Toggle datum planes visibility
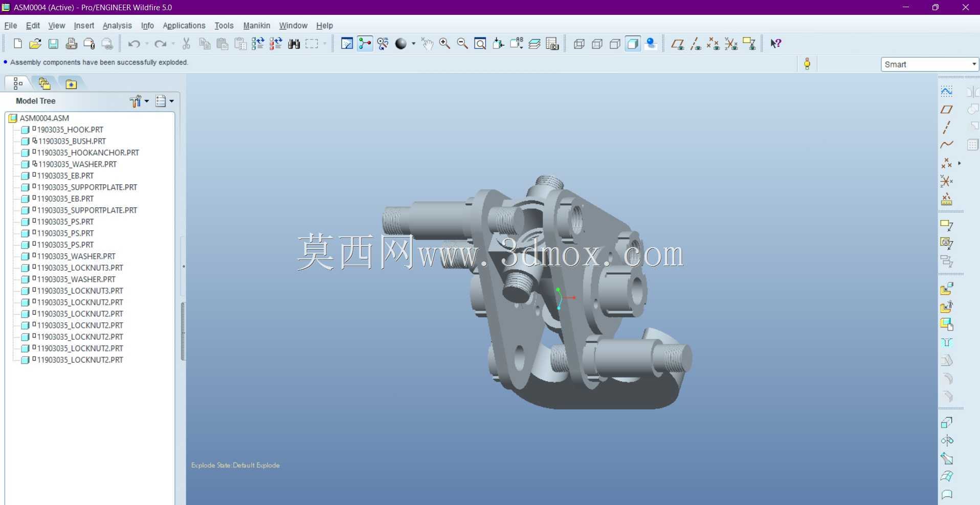 [x=677, y=44]
